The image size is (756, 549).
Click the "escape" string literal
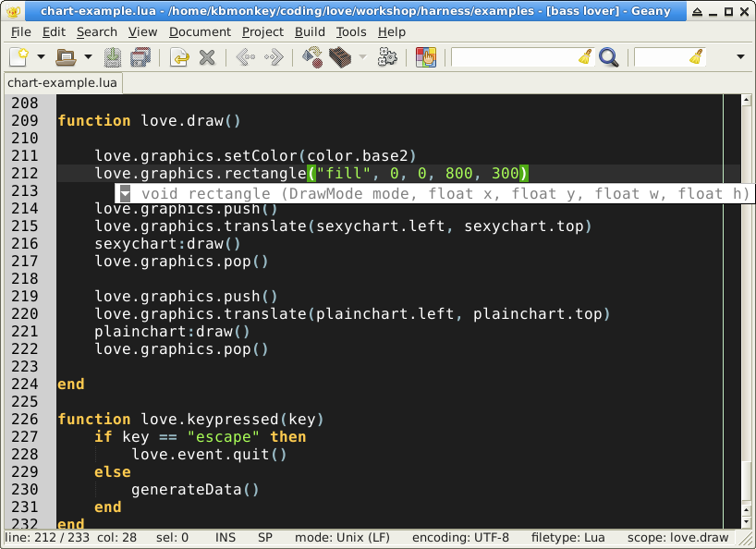pos(224,436)
